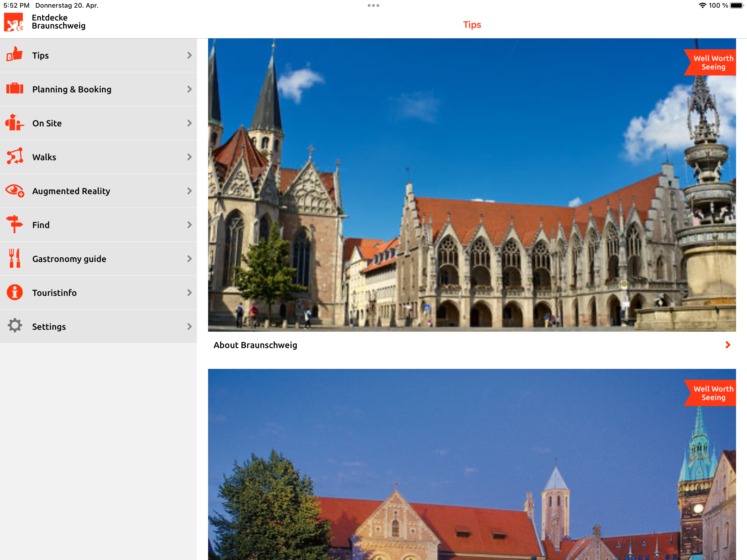Select the Walks menu entry

point(98,157)
